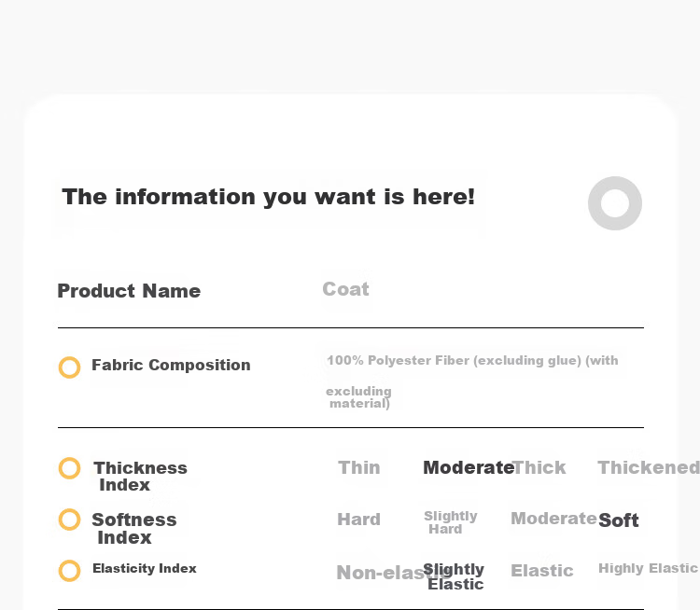Choose the Thickened thickness option

pos(649,467)
